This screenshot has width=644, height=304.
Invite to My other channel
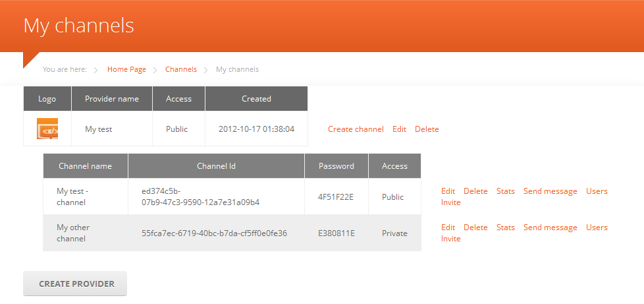click(451, 239)
